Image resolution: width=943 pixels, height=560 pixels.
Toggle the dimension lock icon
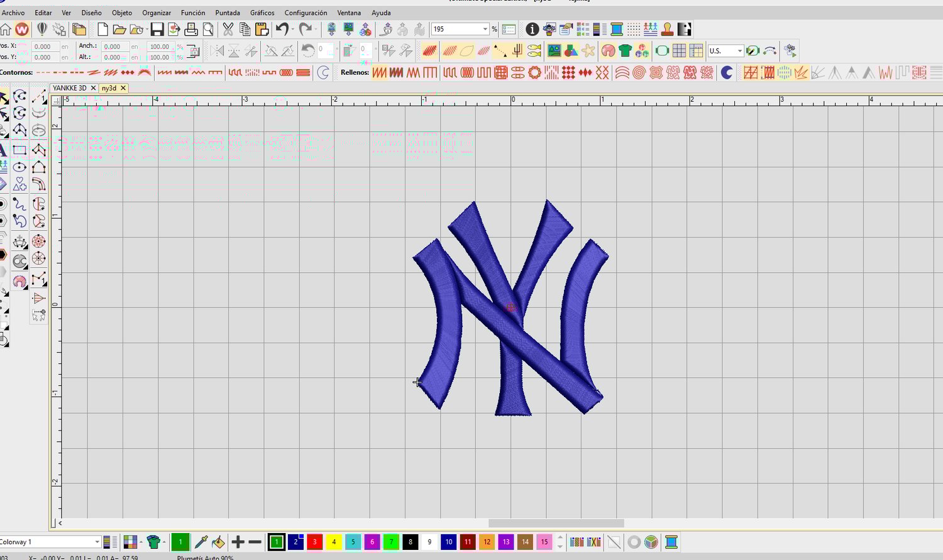[x=194, y=52]
